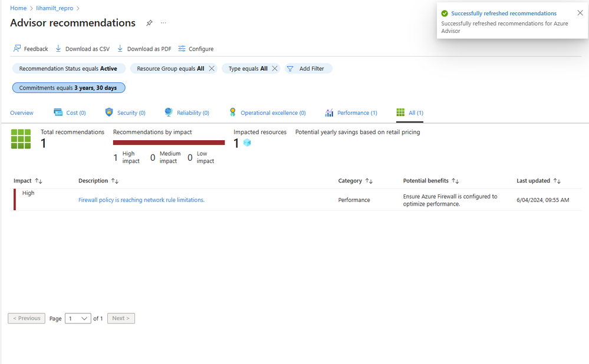
Task: Click the Add Filter funnel icon
Action: point(290,69)
